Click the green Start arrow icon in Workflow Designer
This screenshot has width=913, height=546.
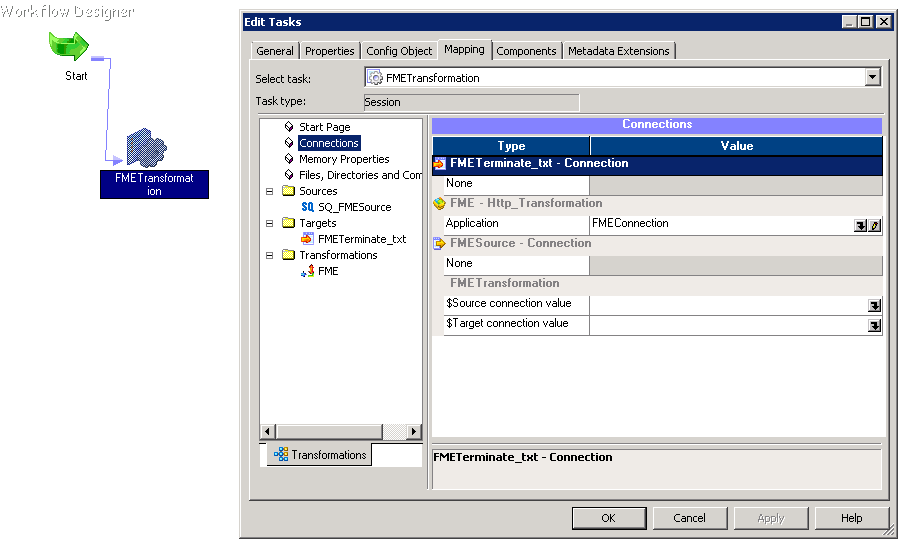click(x=69, y=45)
